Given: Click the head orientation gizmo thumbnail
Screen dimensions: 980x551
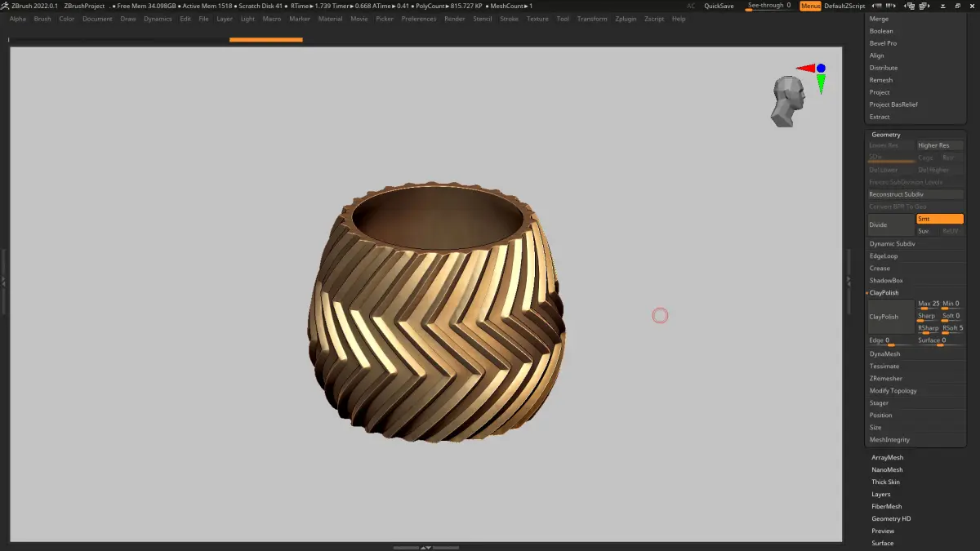Looking at the screenshot, I should pyautogui.click(x=788, y=101).
